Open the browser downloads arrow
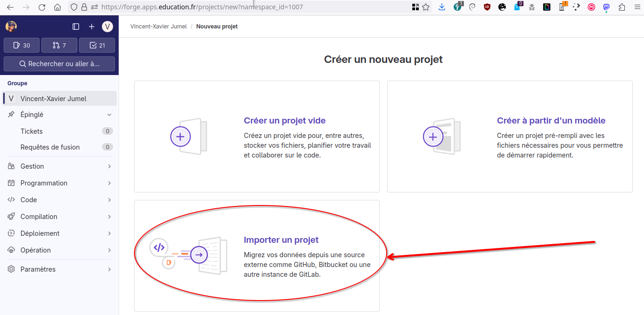 tap(442, 7)
